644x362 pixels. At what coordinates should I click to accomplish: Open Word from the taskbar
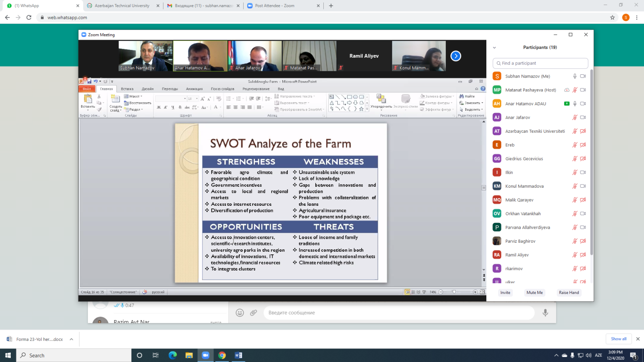tap(238, 355)
